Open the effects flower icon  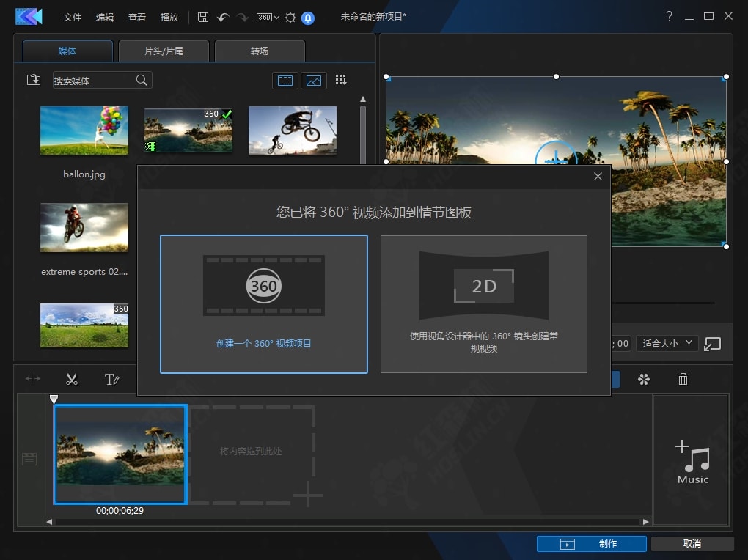click(644, 379)
